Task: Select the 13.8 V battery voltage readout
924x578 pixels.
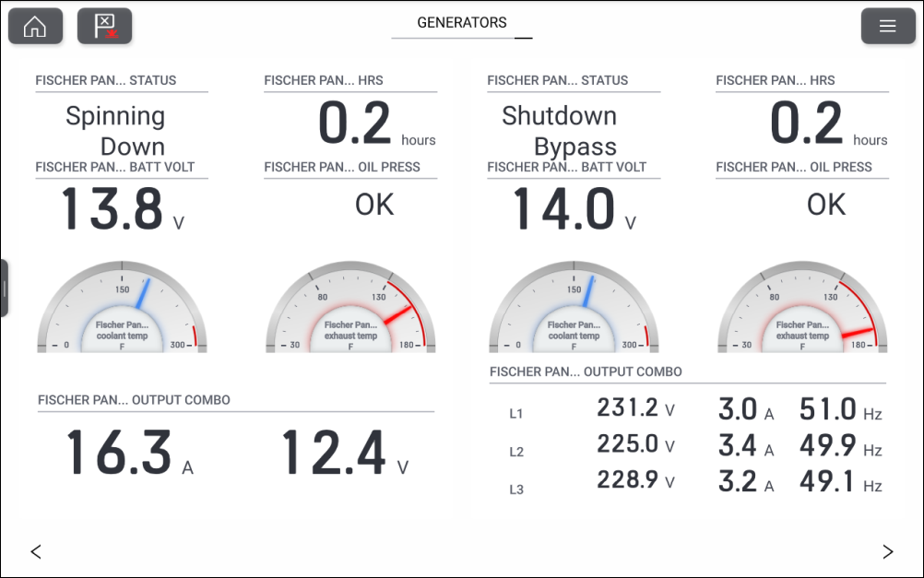Action: [113, 209]
